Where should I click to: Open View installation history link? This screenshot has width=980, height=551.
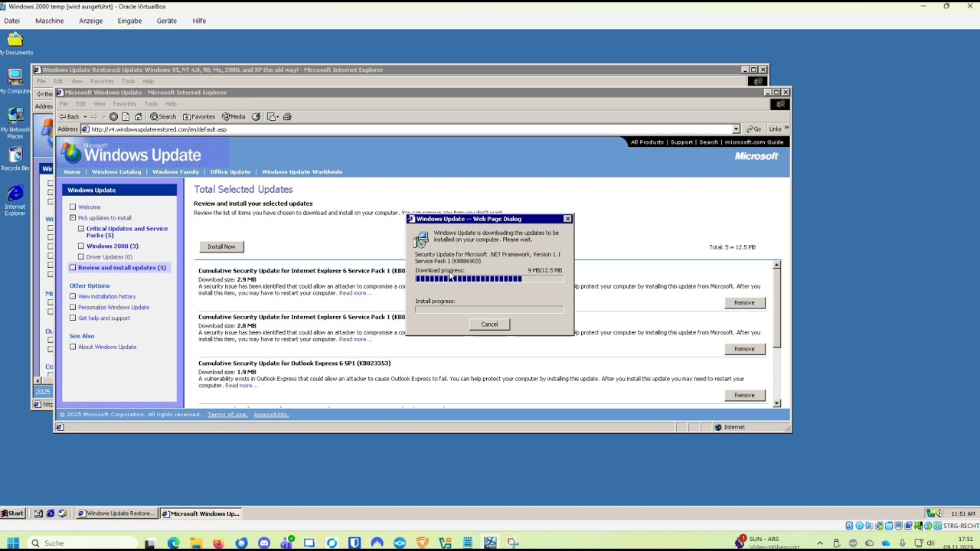pyautogui.click(x=107, y=296)
